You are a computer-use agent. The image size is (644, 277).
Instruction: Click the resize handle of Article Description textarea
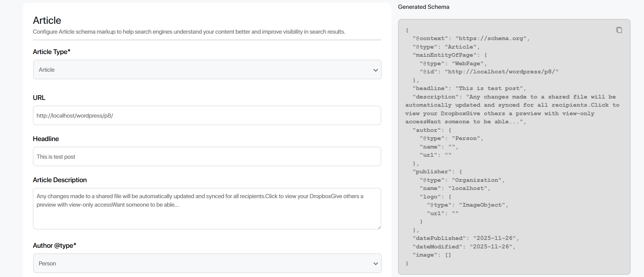(x=379, y=227)
